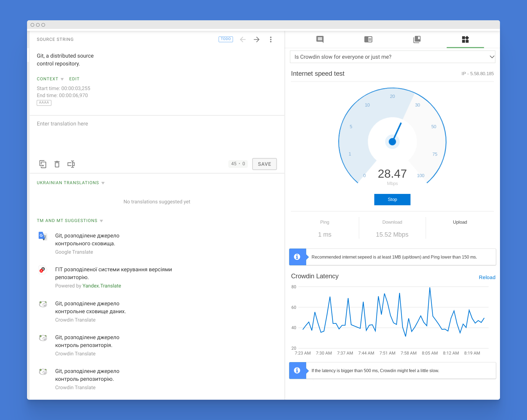Image resolution: width=527 pixels, height=420 pixels.
Task: Clear translation with trash icon
Action: coord(57,164)
